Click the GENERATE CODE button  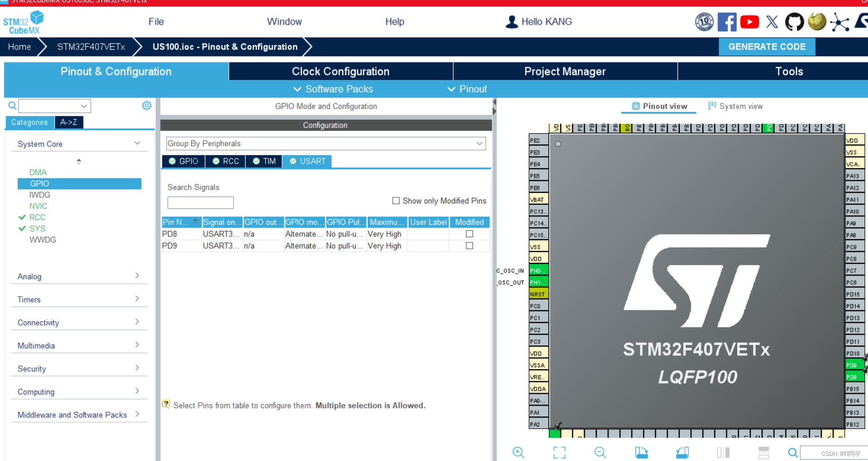tap(767, 47)
